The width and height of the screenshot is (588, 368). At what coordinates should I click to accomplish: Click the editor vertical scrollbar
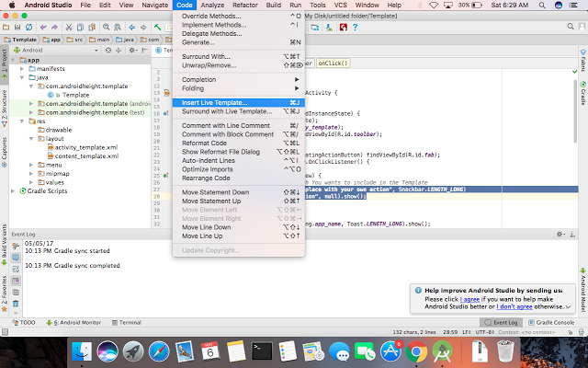click(x=575, y=110)
